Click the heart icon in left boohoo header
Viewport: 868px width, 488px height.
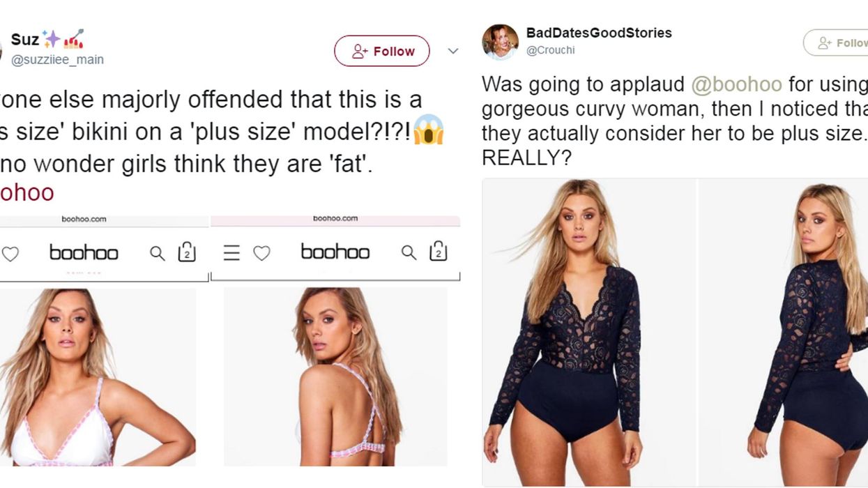pos(10,254)
